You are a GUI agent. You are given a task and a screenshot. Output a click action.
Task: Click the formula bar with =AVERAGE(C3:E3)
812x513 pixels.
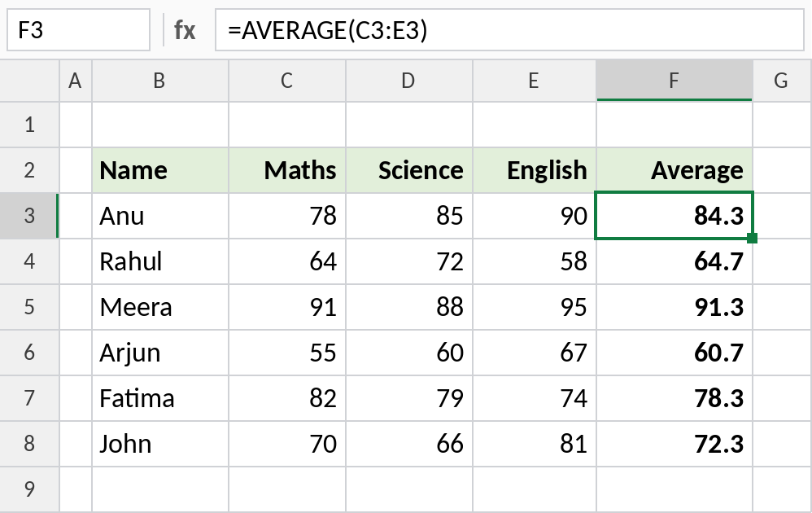pos(509,30)
